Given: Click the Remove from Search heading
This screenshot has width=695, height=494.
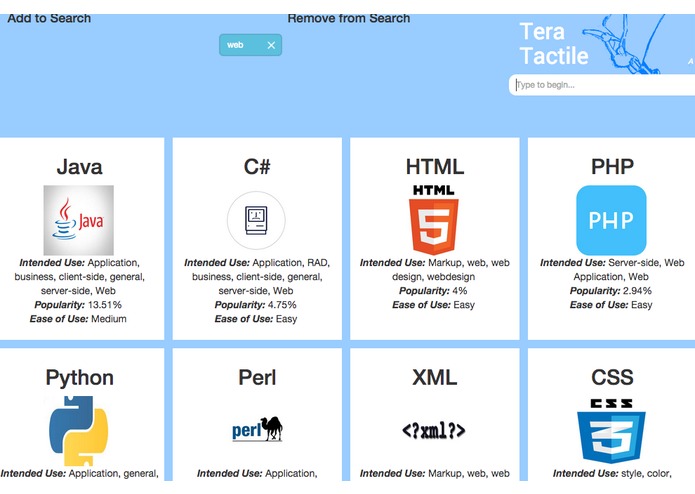Looking at the screenshot, I should click(x=349, y=18).
